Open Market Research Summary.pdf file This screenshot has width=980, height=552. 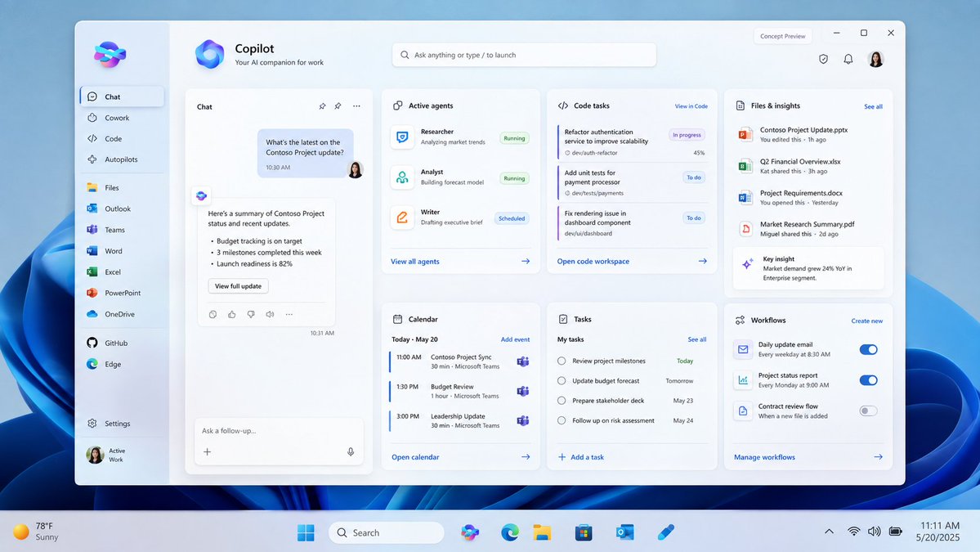(x=808, y=229)
